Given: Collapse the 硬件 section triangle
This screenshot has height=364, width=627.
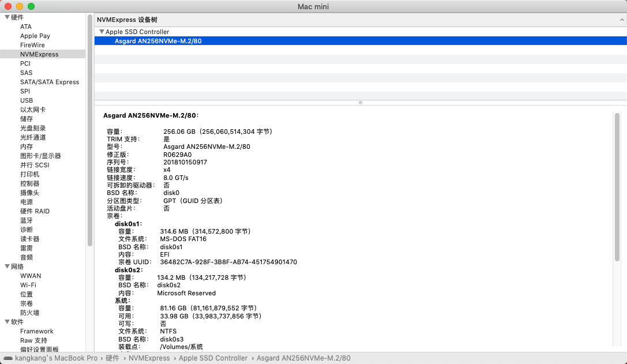Looking at the screenshot, I should coord(6,17).
